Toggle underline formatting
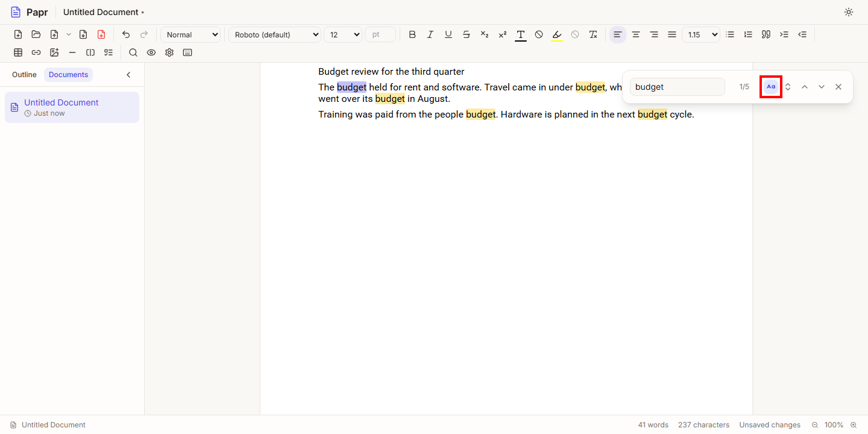 (448, 34)
